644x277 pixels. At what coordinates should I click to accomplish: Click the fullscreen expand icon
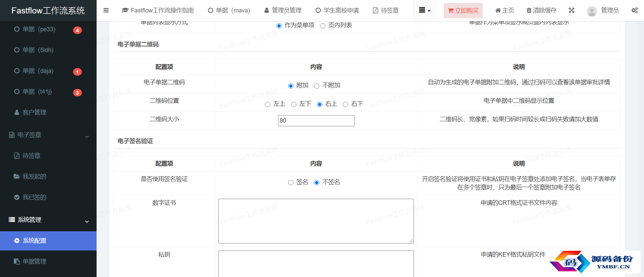[x=572, y=10]
